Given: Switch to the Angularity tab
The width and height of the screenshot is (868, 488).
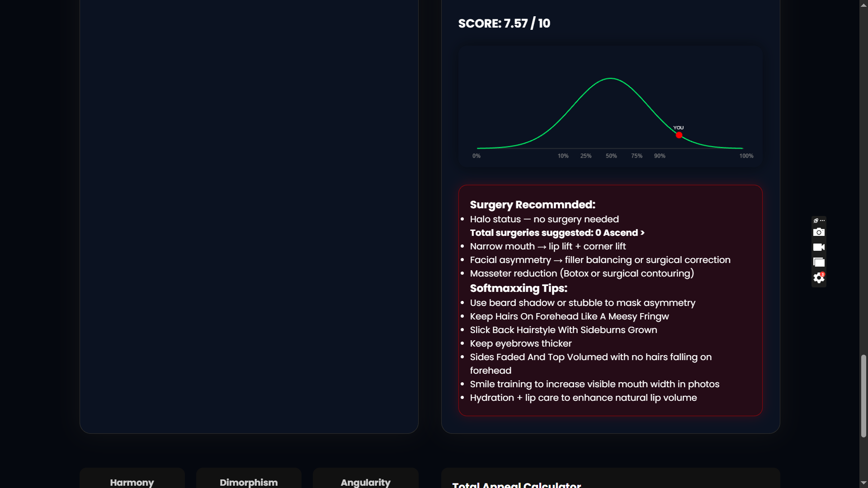Looking at the screenshot, I should click(x=365, y=482).
